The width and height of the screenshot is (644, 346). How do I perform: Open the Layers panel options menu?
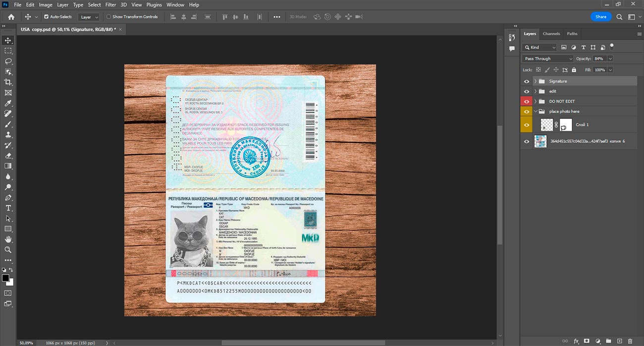click(639, 34)
